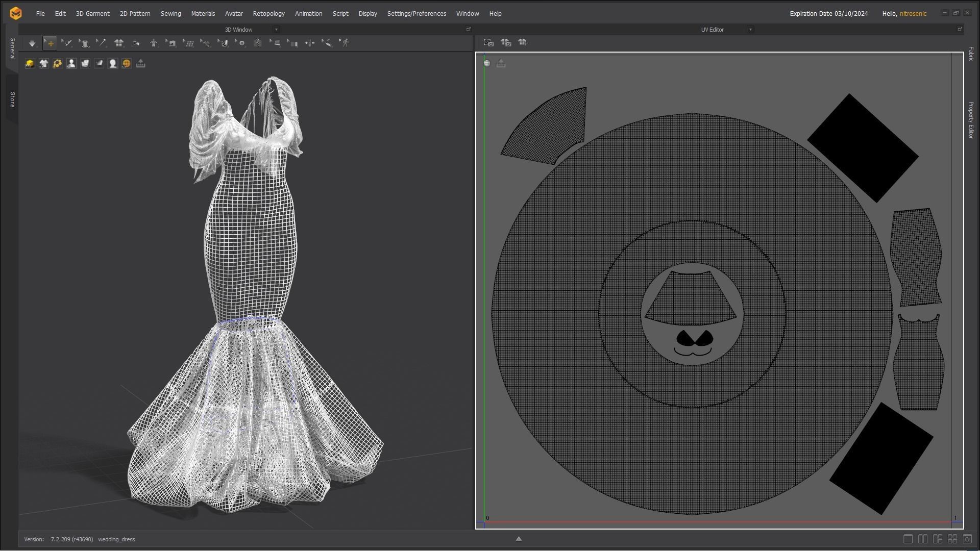Collapse the 3D window display icon tray
The height and width of the screenshot is (551, 980).
[x=141, y=63]
